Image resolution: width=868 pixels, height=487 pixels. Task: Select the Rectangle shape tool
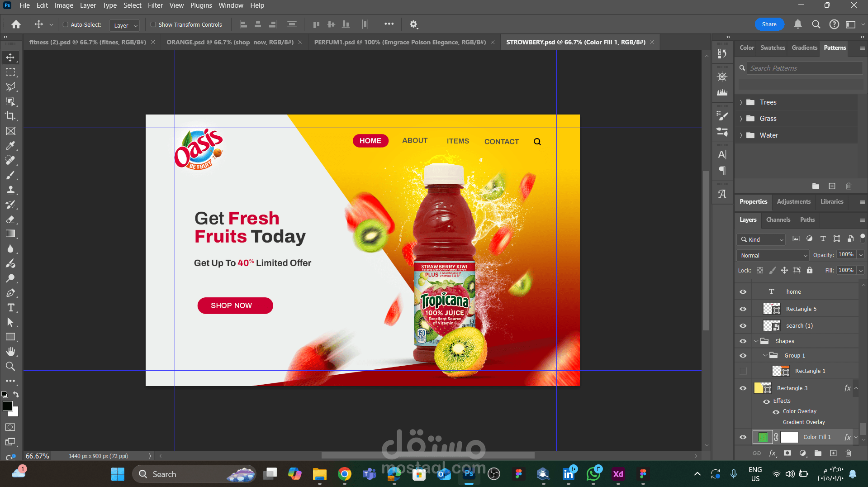pyautogui.click(x=10, y=337)
